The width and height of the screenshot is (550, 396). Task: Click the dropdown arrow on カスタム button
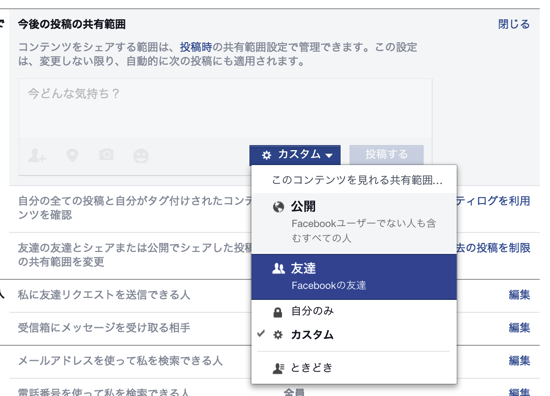click(x=329, y=155)
